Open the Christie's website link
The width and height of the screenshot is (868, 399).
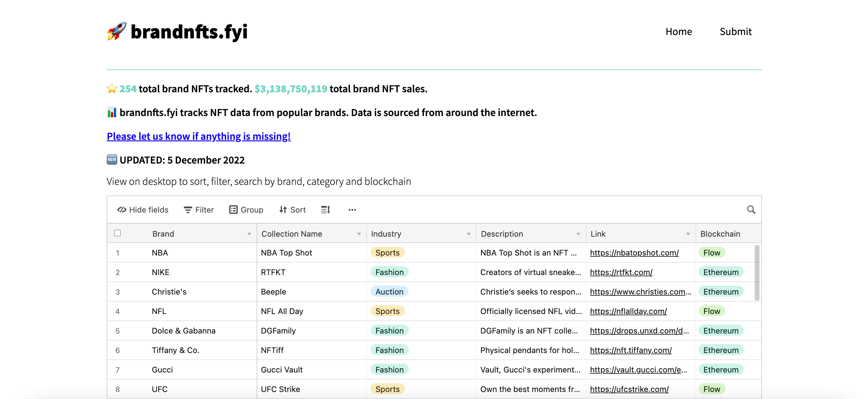pos(640,292)
